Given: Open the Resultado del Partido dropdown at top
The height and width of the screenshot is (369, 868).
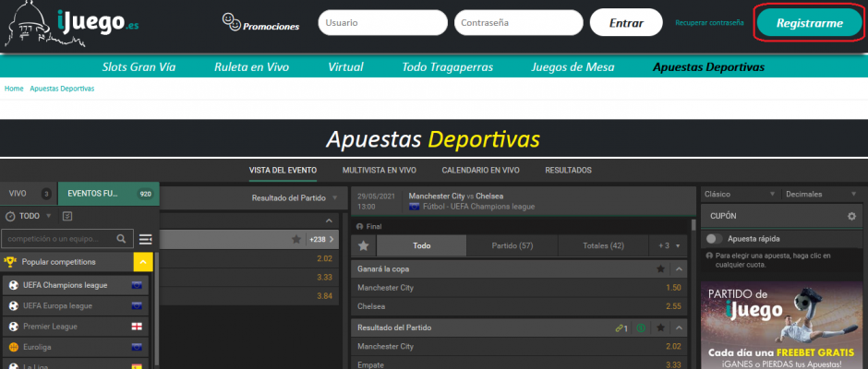Looking at the screenshot, I should [x=295, y=198].
